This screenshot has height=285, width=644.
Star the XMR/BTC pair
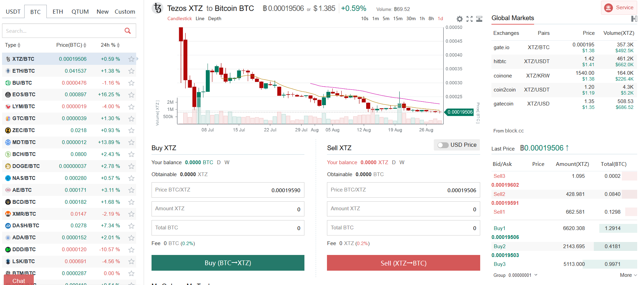click(131, 214)
